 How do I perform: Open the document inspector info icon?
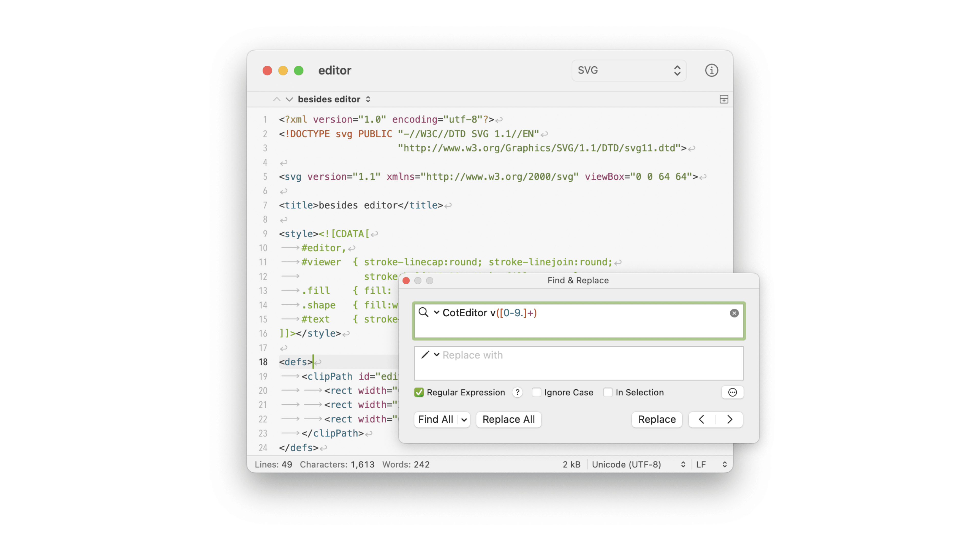(x=712, y=70)
